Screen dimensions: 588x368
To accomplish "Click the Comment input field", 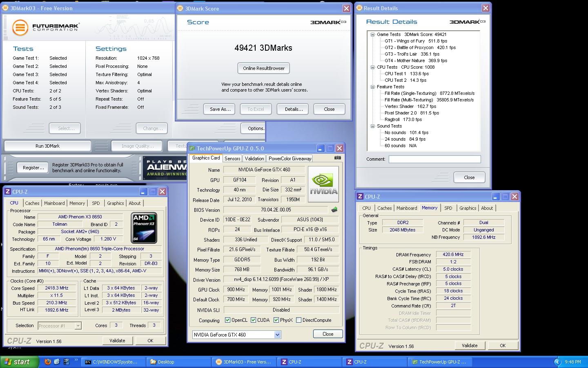I will point(434,159).
